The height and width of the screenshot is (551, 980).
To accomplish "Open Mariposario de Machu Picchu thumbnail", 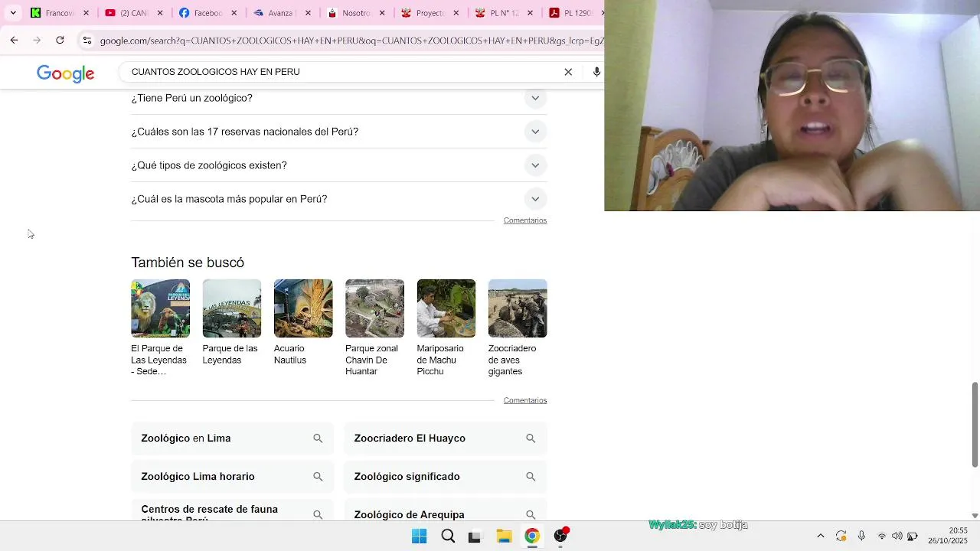I will click(446, 308).
